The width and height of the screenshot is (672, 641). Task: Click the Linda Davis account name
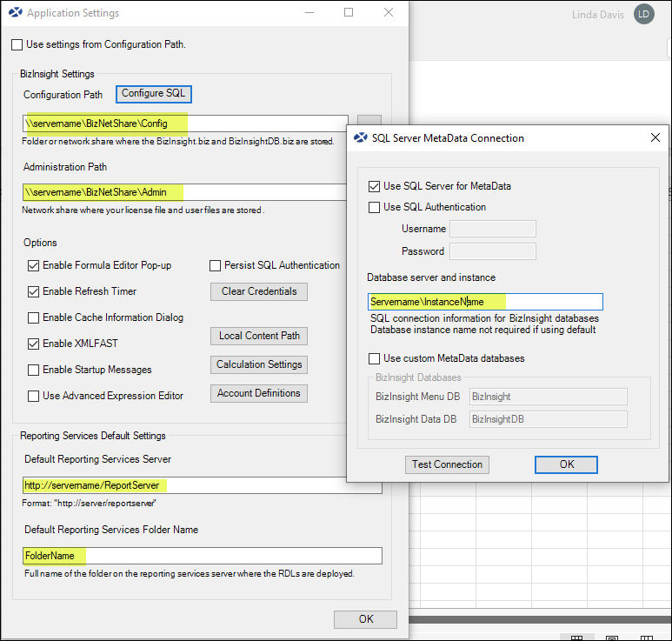click(x=598, y=15)
